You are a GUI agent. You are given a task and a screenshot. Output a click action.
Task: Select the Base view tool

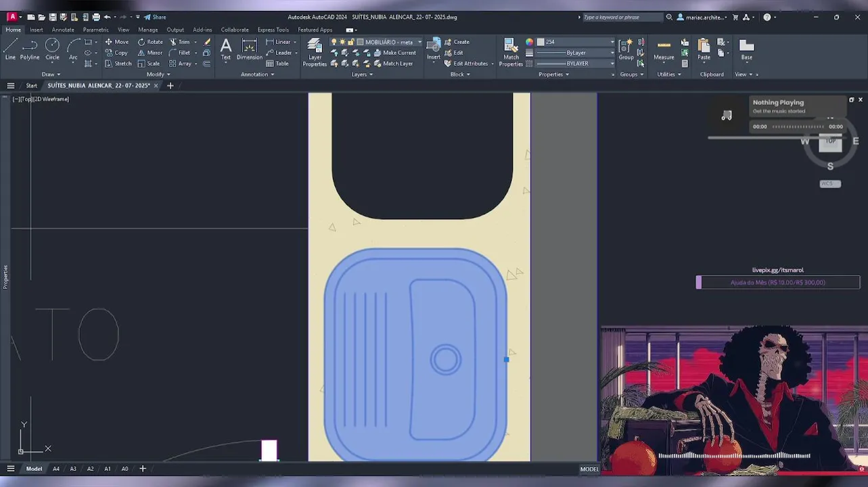click(746, 49)
